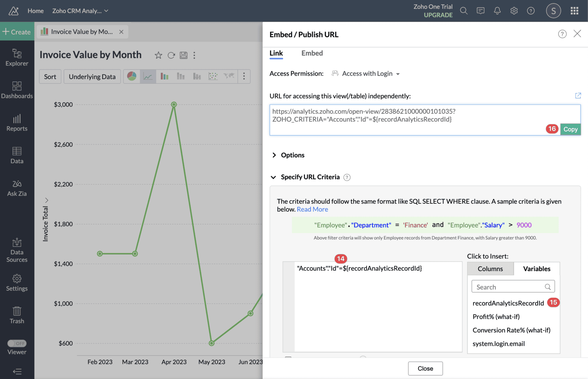Switch to the Link tab
588x379 pixels.
click(276, 53)
